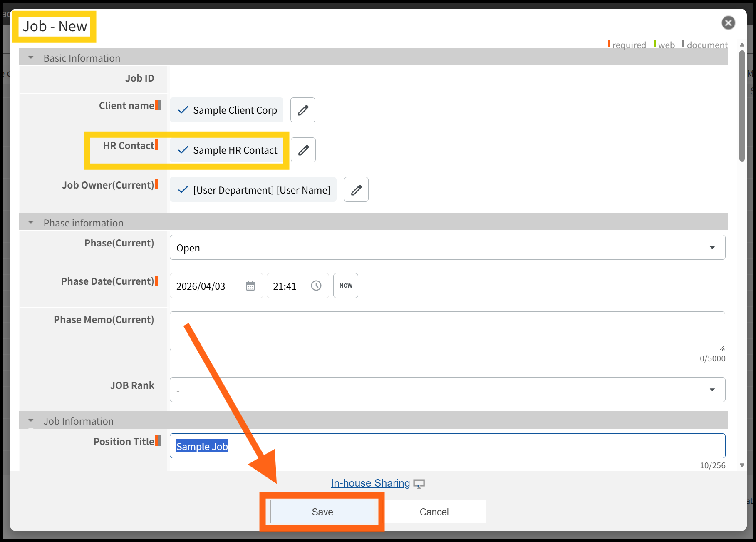Screen dimensions: 756x542
Task: Open the Phase Date calendar picker
Action: 250,286
